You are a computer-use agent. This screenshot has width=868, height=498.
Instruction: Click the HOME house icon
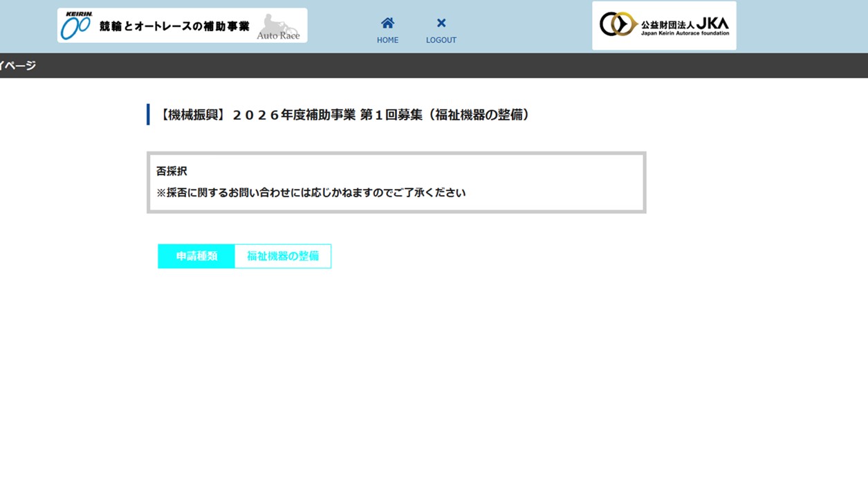[387, 23]
